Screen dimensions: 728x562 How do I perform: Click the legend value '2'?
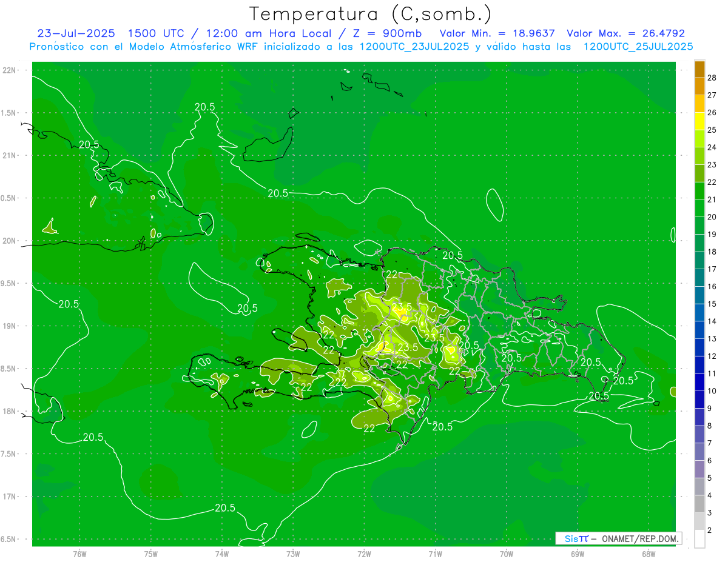(x=710, y=530)
